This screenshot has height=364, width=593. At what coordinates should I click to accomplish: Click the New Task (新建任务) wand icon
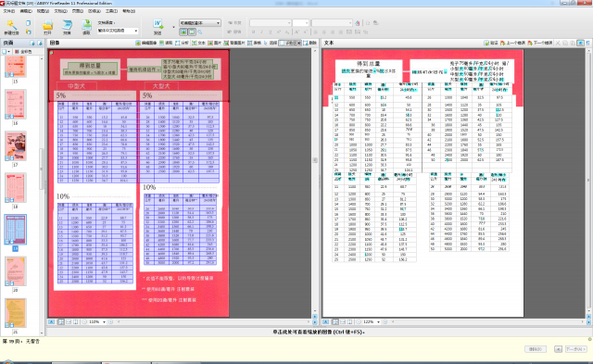pos(11,25)
